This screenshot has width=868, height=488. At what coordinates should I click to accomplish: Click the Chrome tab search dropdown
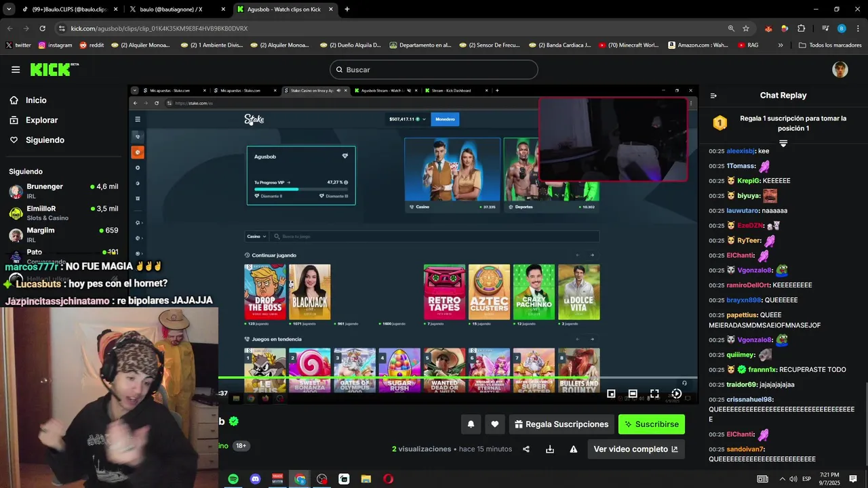click(x=9, y=9)
